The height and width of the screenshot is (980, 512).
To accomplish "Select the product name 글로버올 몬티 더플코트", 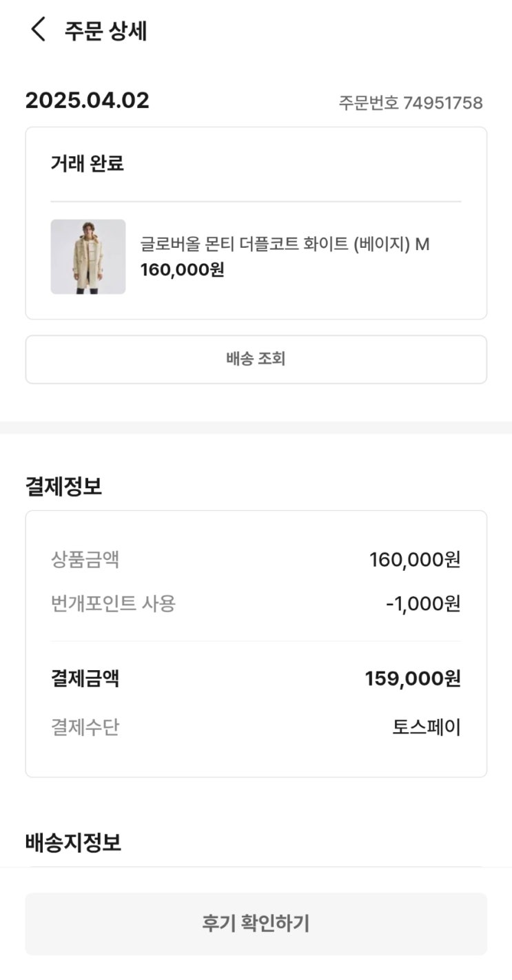I will tap(285, 244).
